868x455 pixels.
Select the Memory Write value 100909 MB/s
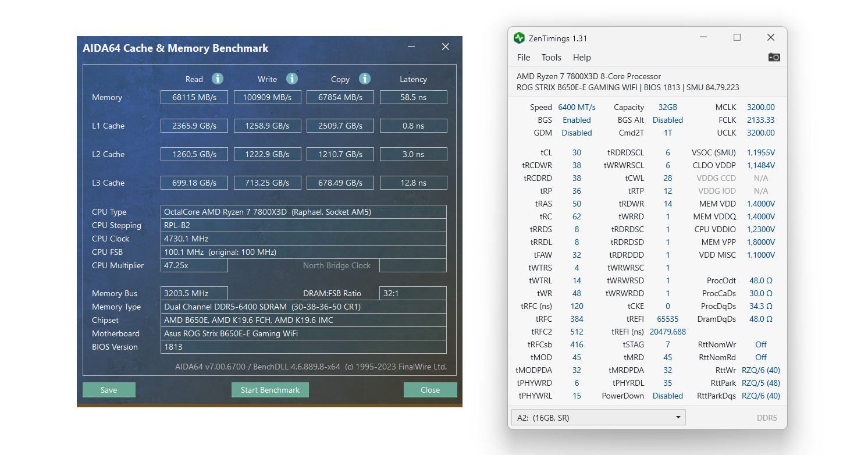click(268, 97)
